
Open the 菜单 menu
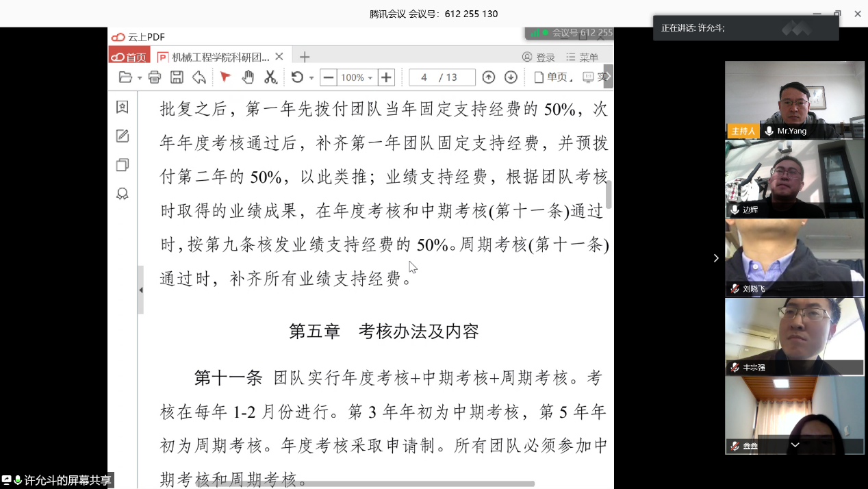(582, 57)
